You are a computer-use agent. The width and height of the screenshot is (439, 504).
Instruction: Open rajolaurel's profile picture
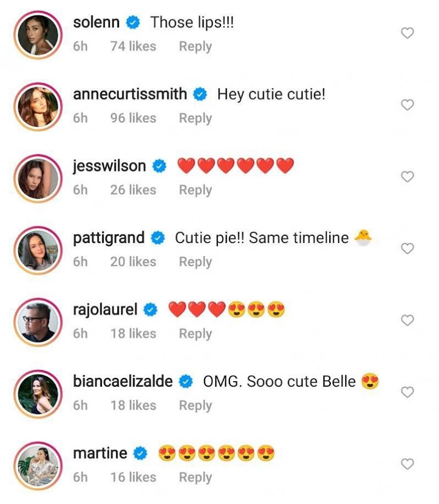coord(37,321)
